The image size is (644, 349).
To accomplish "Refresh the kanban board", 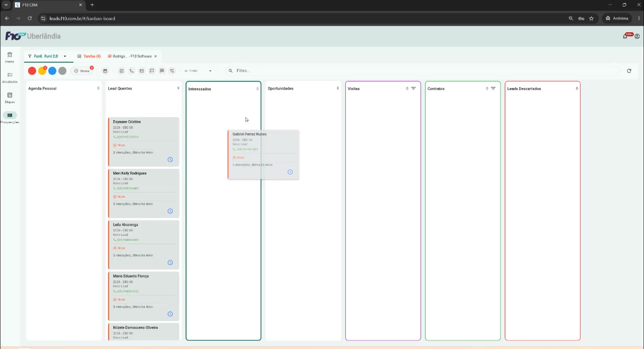I will click(x=629, y=71).
